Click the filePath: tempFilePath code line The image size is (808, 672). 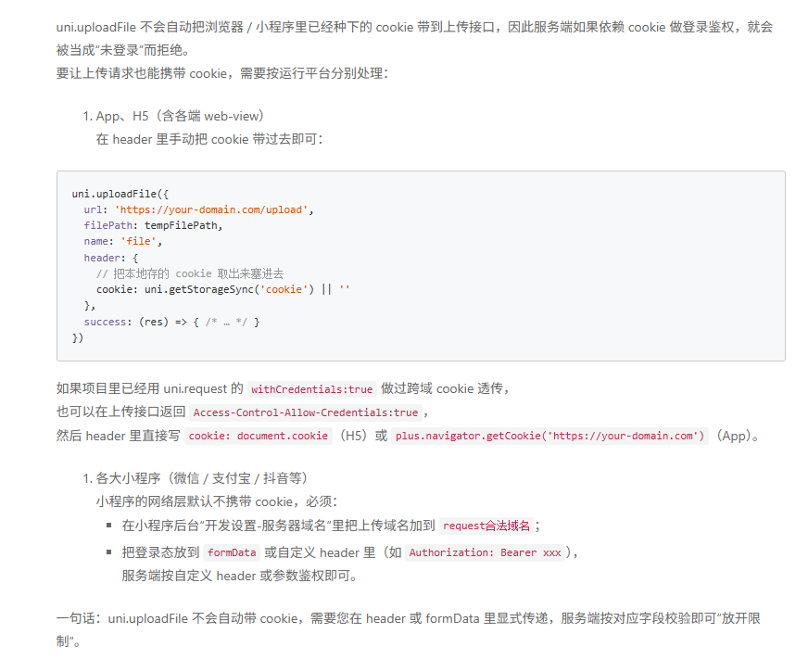coord(153,225)
